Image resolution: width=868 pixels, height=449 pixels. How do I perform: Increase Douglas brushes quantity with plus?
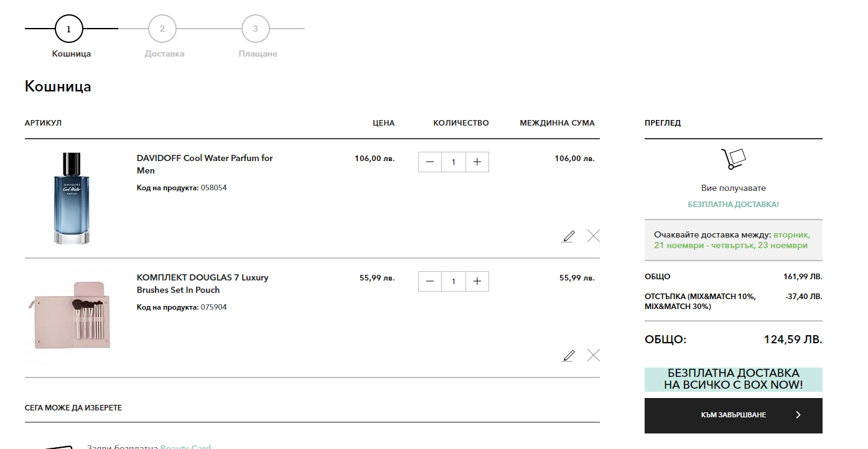477,281
